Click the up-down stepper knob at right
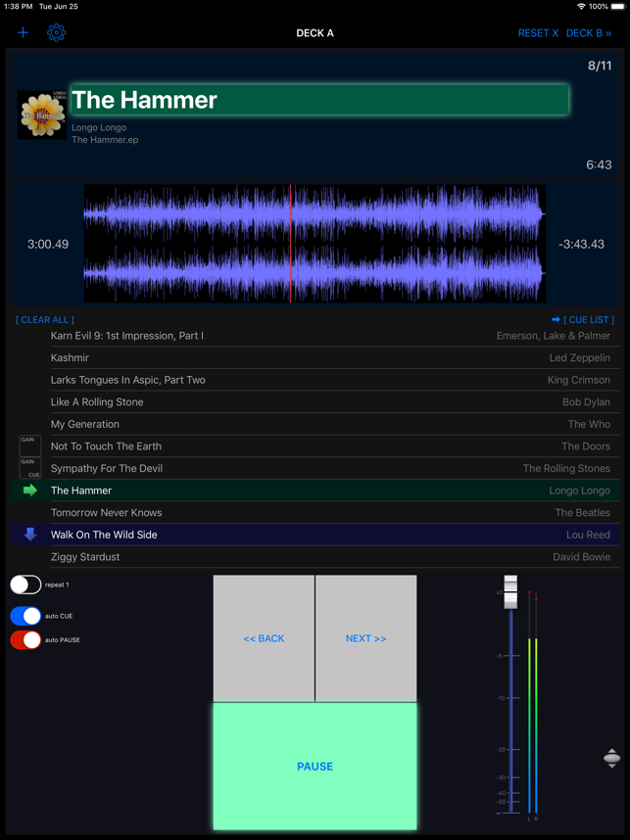 [x=611, y=759]
